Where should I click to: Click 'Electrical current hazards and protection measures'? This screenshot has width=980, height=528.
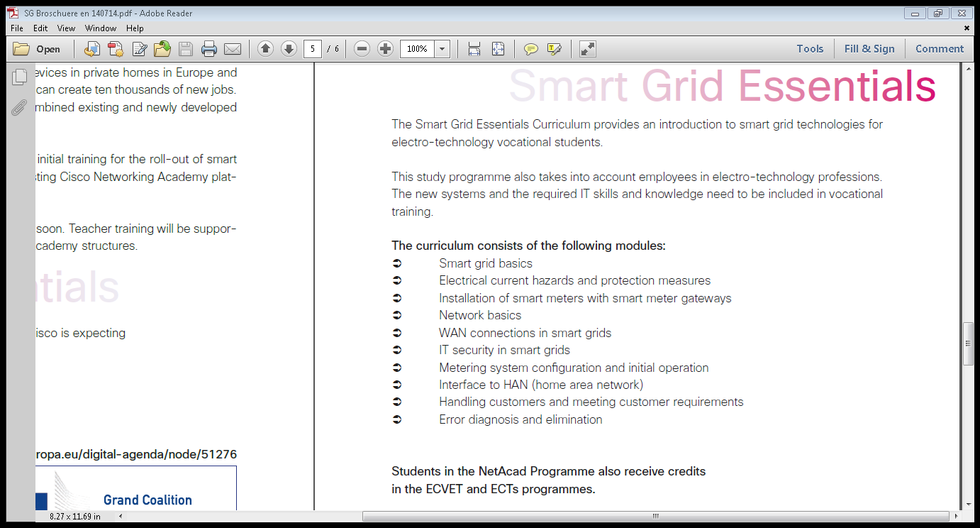tap(574, 281)
